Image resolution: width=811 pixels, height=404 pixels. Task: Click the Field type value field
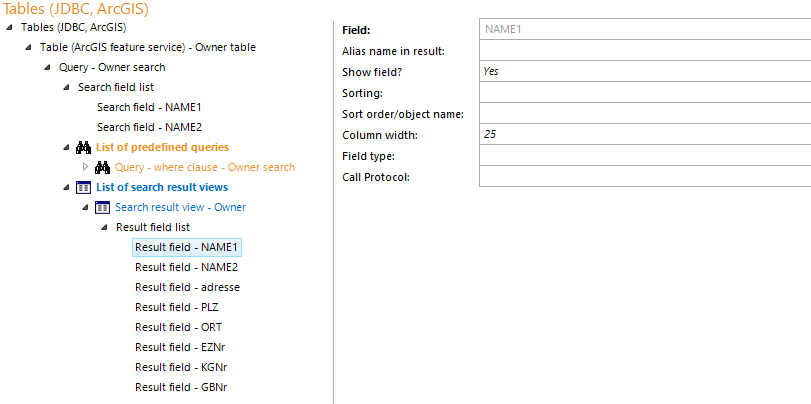pos(645,155)
